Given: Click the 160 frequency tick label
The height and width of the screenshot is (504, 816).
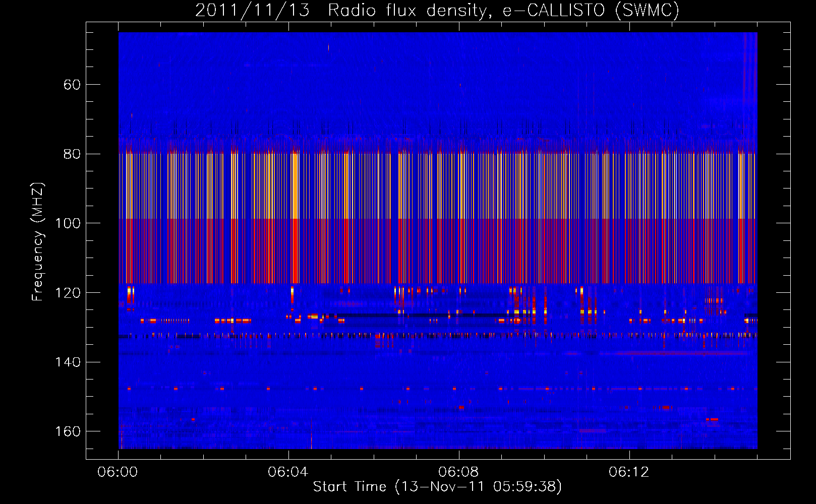Looking at the screenshot, I should tap(68, 431).
